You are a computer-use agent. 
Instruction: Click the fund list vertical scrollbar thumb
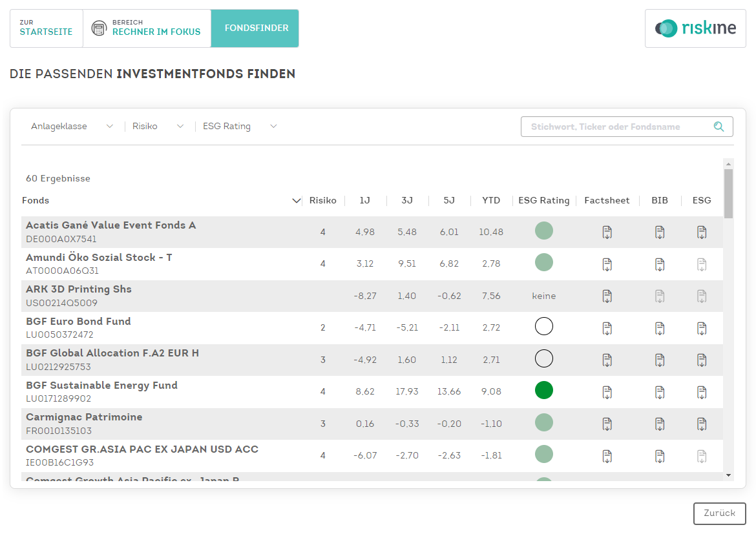[728, 194]
